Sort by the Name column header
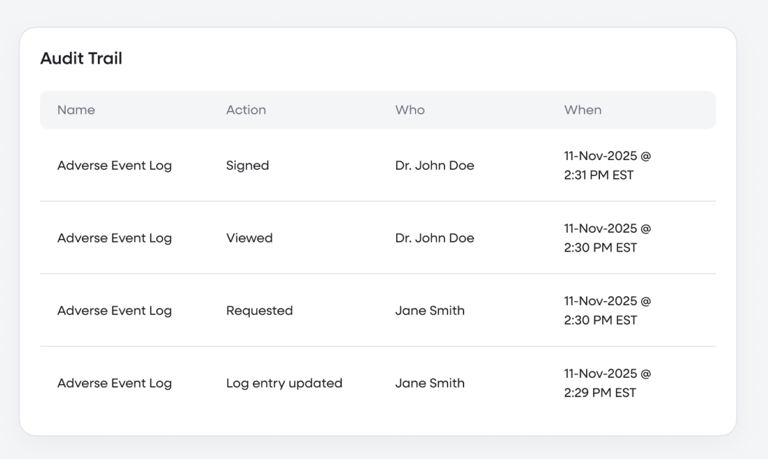Viewport: 768px width, 459px height. (76, 110)
